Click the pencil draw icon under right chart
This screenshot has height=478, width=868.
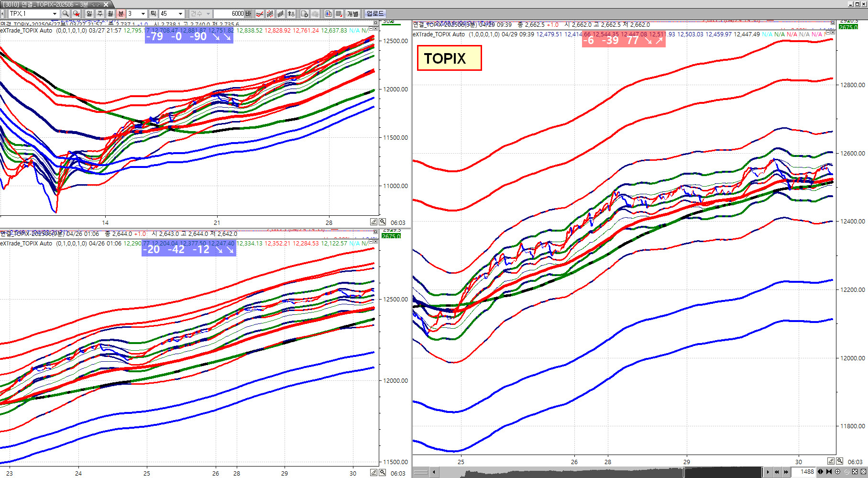click(831, 461)
